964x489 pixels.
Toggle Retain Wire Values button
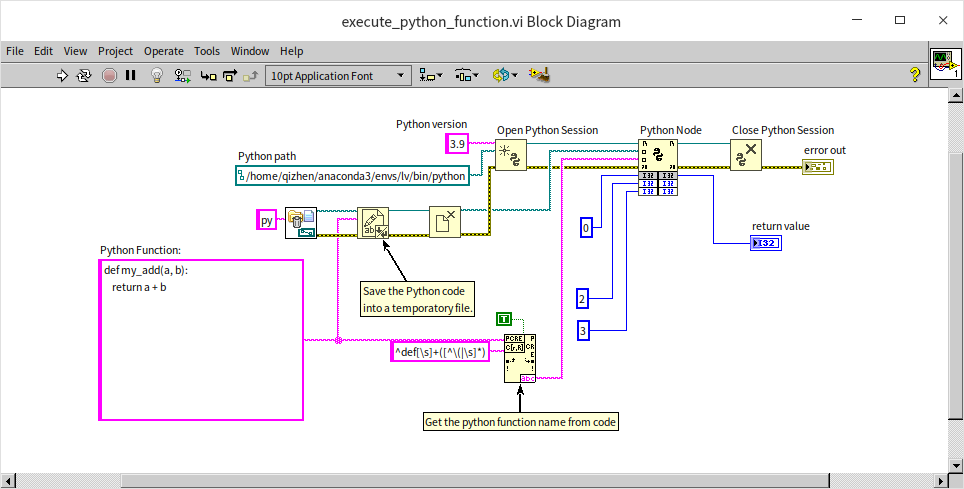point(183,75)
